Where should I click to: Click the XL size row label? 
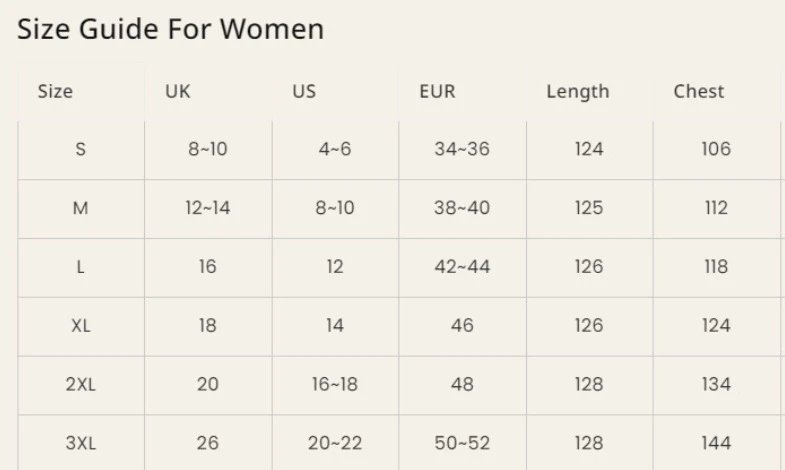[81, 326]
